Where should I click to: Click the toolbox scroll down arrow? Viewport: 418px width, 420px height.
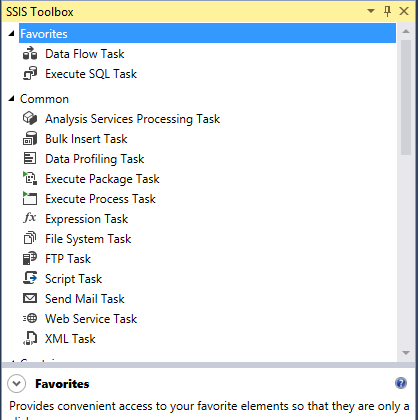(406, 353)
